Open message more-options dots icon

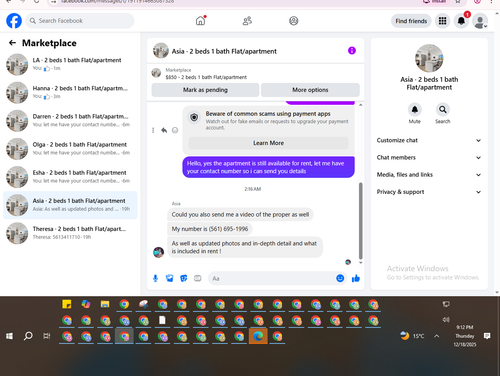point(153,130)
